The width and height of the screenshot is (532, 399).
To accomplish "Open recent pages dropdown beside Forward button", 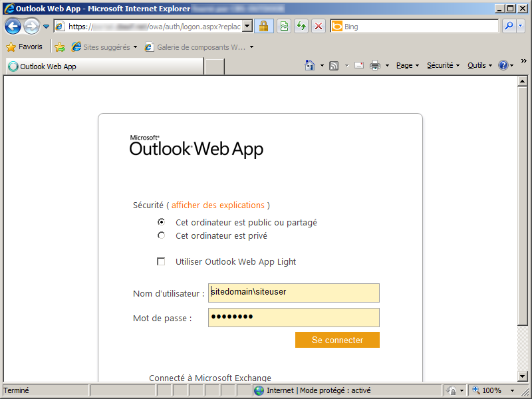I will click(46, 27).
